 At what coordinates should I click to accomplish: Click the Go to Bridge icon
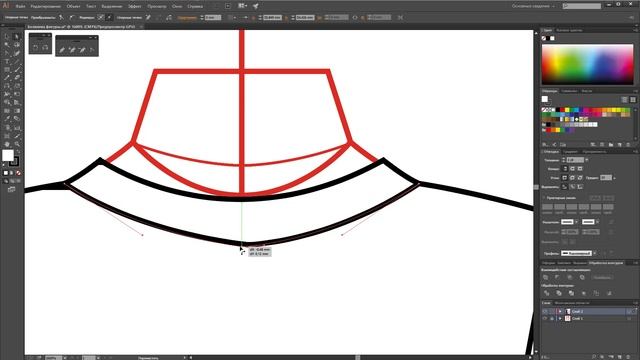(228, 6)
